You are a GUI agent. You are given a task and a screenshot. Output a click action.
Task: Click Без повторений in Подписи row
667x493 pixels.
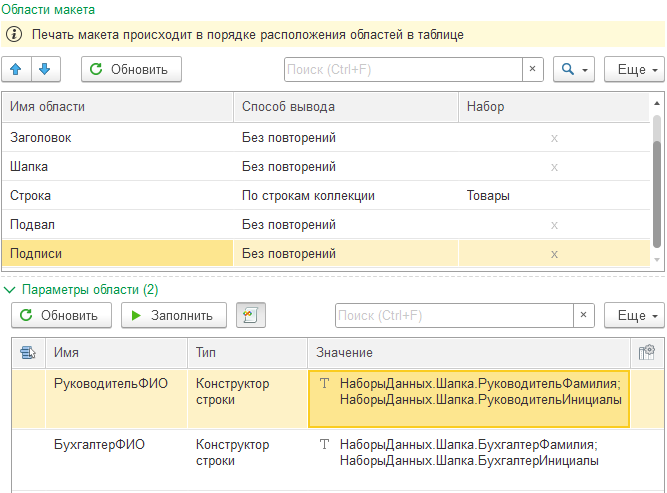[x=289, y=254]
